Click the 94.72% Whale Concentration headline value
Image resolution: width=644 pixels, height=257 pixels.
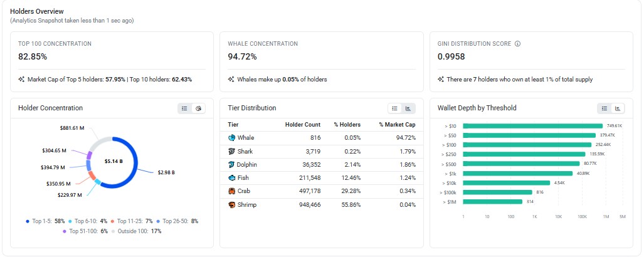242,56
